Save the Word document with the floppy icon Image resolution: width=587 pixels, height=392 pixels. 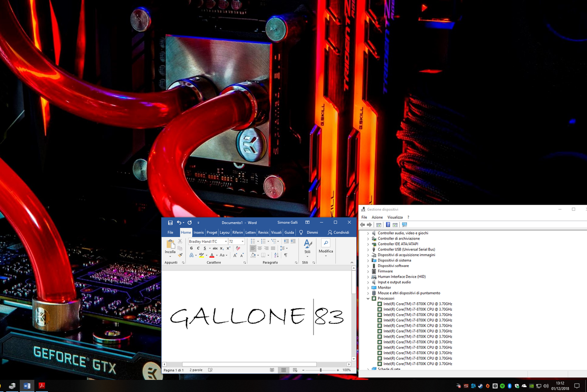pyautogui.click(x=170, y=222)
